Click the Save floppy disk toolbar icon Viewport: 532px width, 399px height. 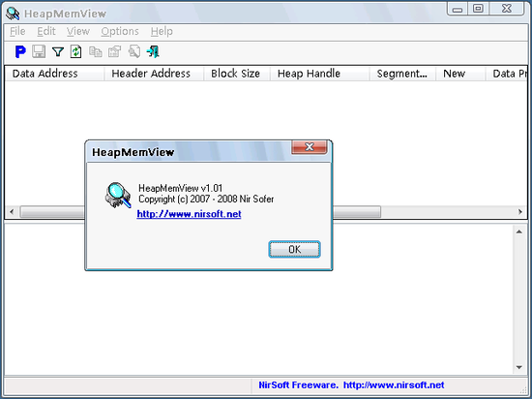coord(39,51)
